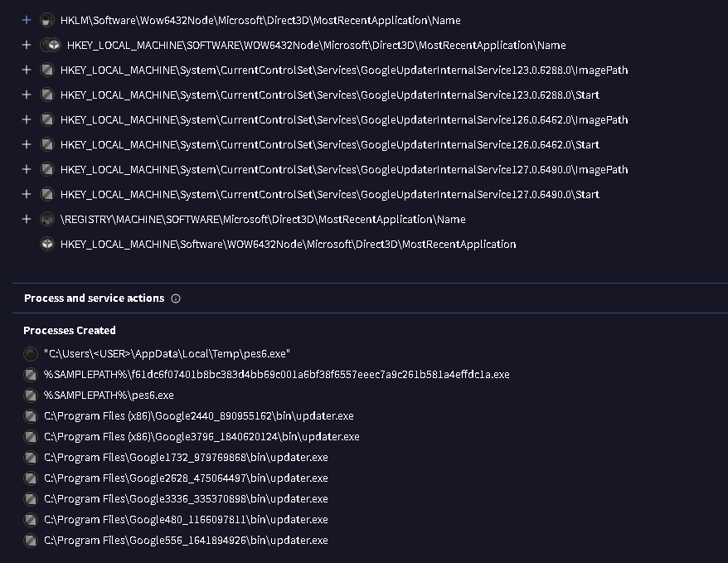Click the MostRecentApplication key without Name suffix
The height and width of the screenshot is (563, 728).
288,245
